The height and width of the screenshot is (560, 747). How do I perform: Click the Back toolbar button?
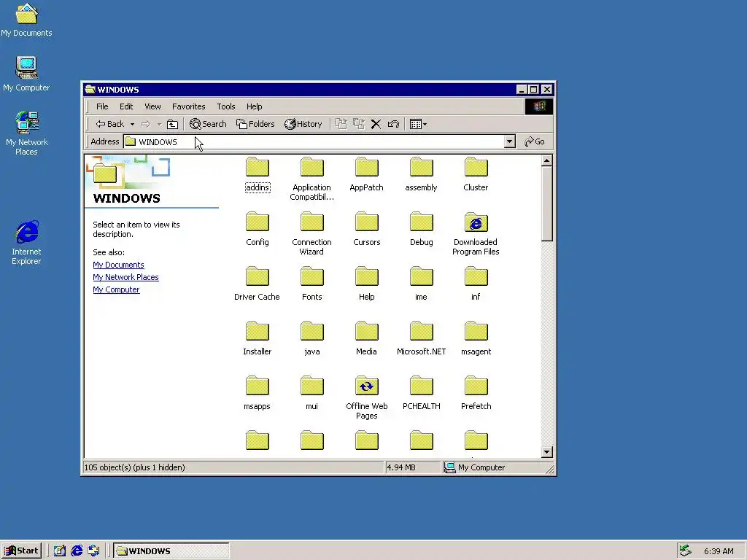[110, 124]
